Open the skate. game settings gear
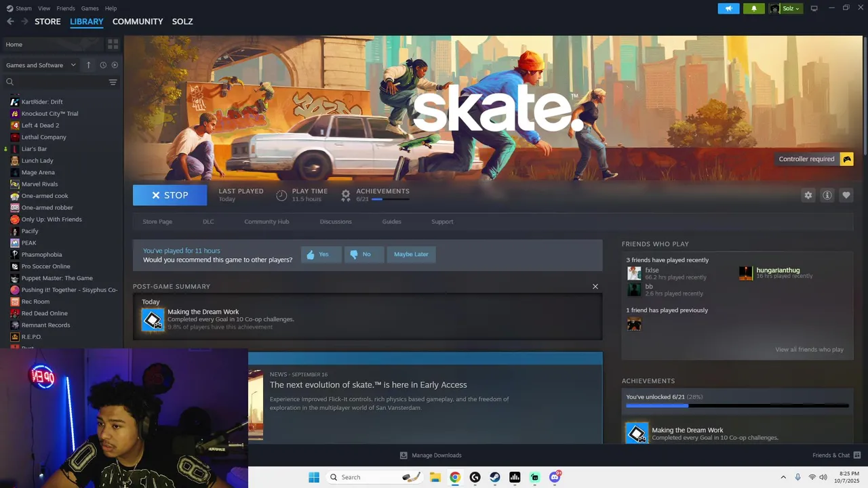The image size is (868, 488). (808, 195)
